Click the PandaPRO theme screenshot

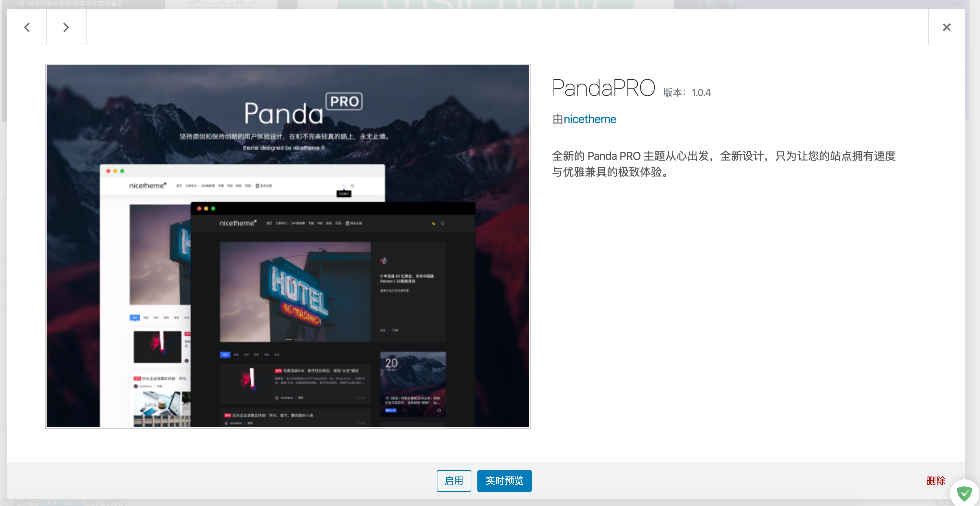pos(288,246)
